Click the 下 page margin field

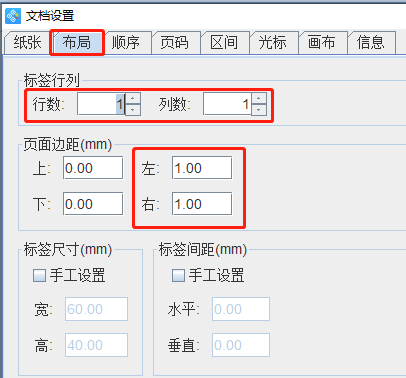93,204
